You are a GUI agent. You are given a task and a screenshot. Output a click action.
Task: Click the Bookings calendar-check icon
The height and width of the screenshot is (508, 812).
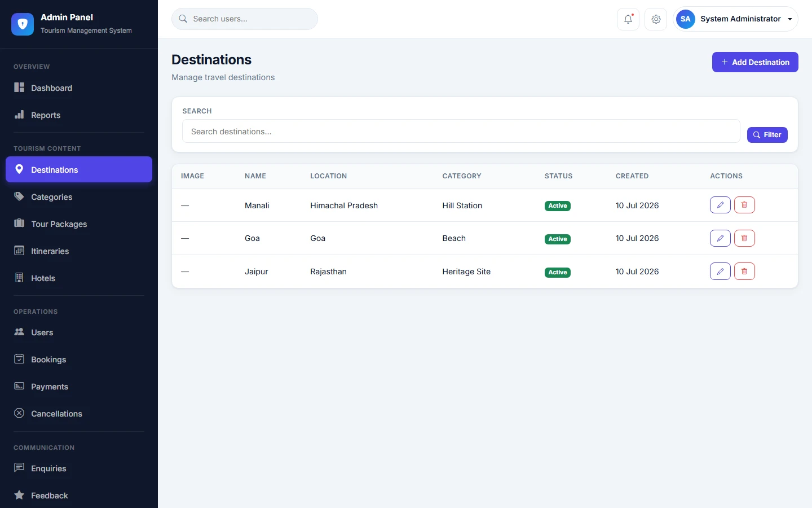(x=19, y=359)
